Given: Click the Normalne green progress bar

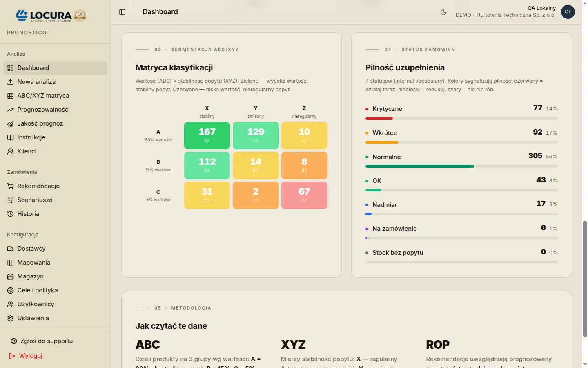Looking at the screenshot, I should coord(420,166).
